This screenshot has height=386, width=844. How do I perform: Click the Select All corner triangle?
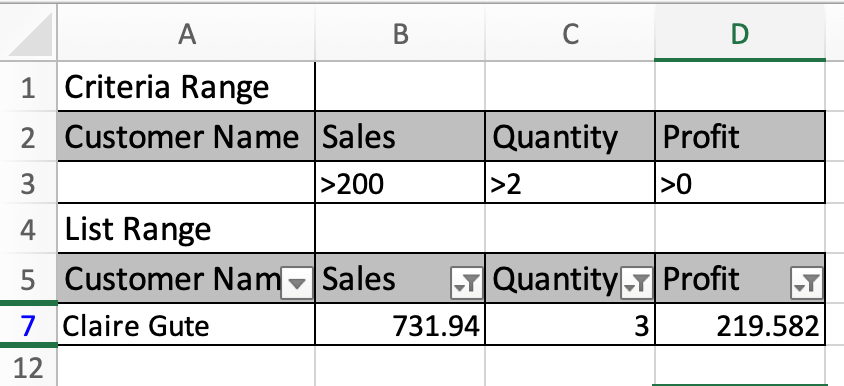click(x=31, y=34)
